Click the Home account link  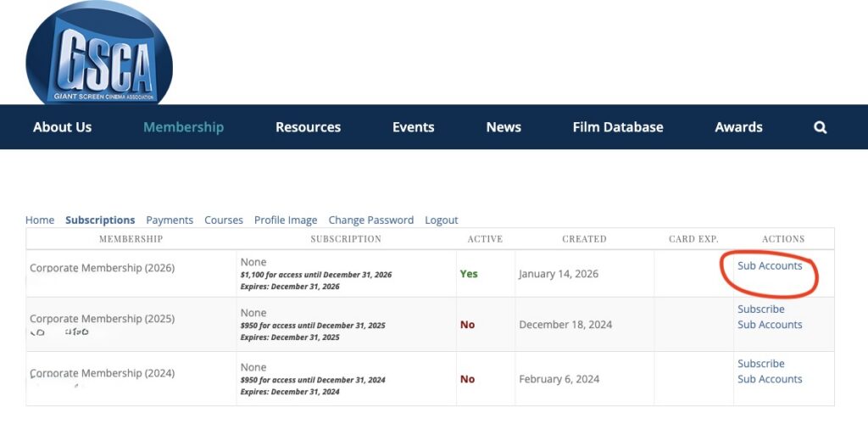[40, 220]
